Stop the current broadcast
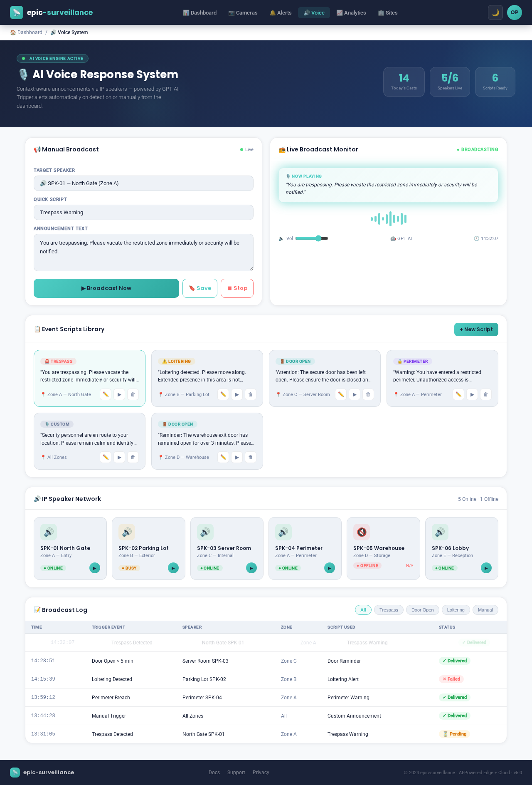532x785 pixels. [x=237, y=288]
